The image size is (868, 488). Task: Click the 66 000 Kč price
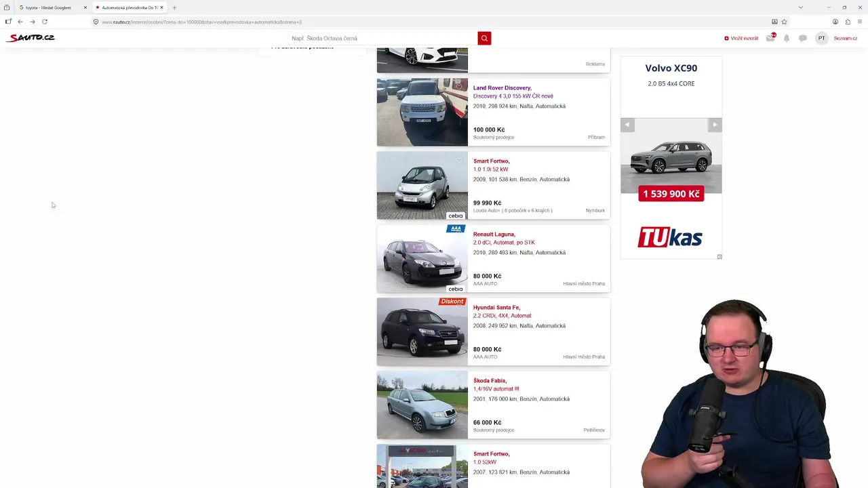tap(488, 422)
